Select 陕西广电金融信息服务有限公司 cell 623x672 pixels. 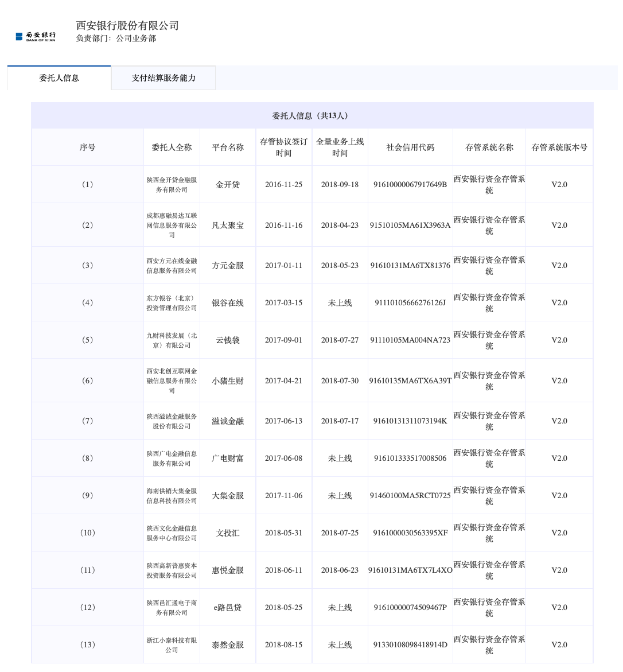[x=172, y=459]
